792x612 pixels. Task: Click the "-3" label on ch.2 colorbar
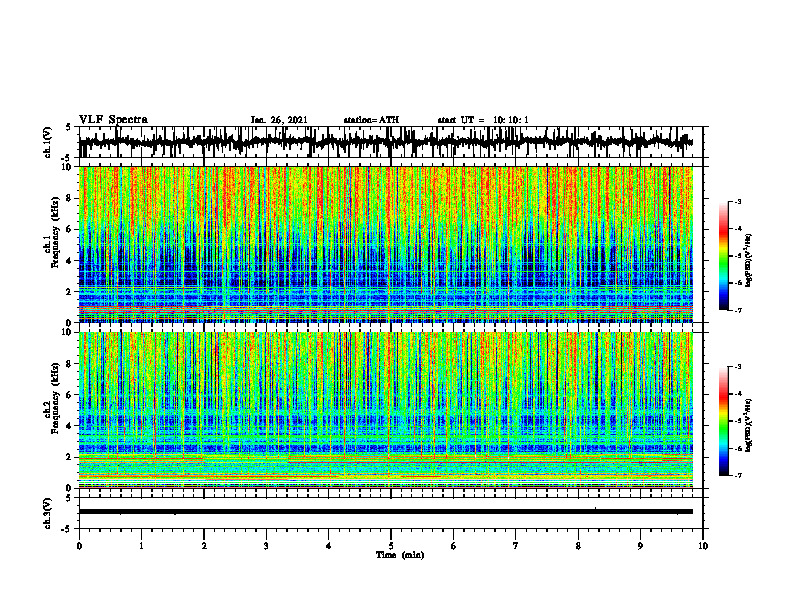click(738, 367)
